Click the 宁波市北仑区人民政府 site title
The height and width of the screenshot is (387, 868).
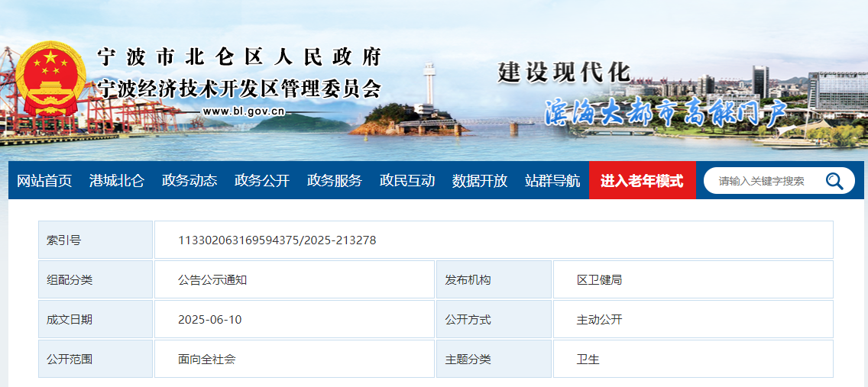click(238, 57)
